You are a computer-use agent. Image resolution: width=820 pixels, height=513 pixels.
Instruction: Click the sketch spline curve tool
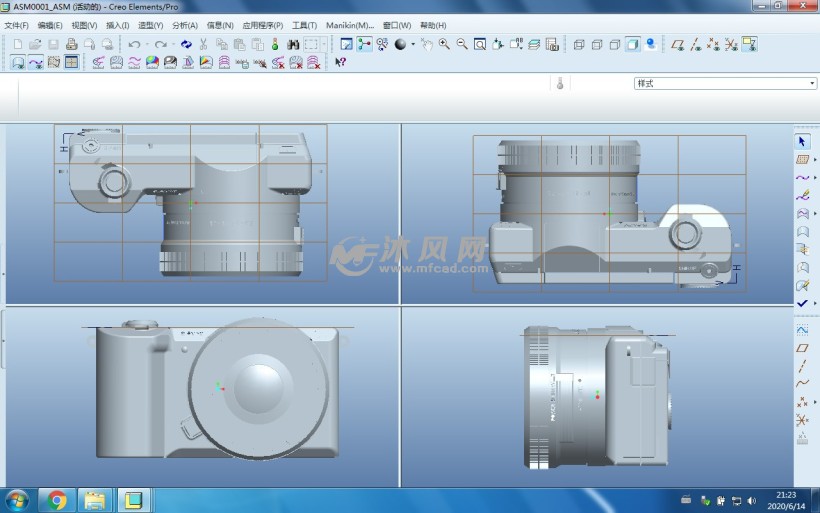(802, 383)
